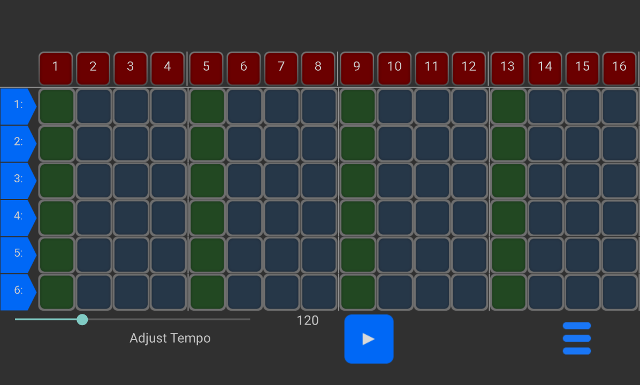Toggle track 1 step 9 pad
This screenshot has width=640, height=385.
pos(358,107)
